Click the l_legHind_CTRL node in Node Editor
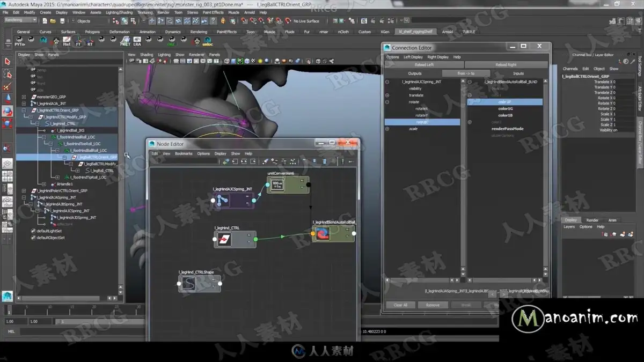The width and height of the screenshot is (644, 362). pos(235,239)
